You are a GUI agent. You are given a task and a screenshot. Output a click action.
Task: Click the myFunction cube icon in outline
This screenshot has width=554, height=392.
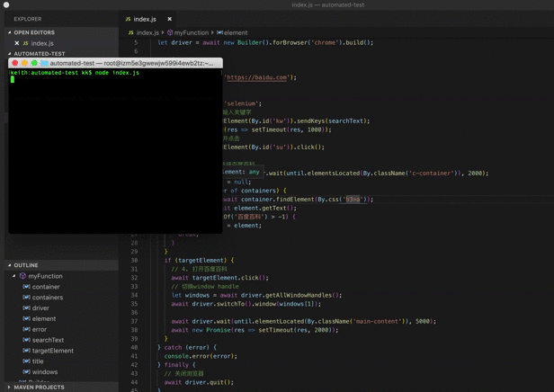(22, 276)
